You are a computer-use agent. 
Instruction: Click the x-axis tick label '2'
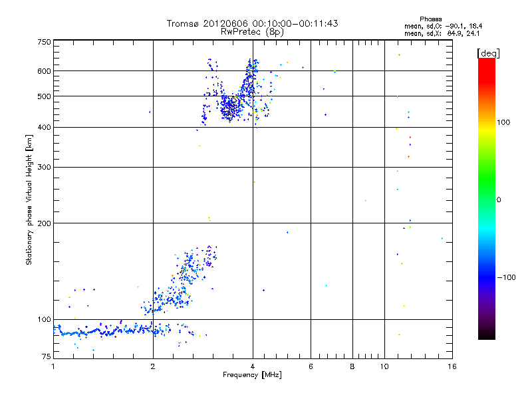tap(153, 366)
